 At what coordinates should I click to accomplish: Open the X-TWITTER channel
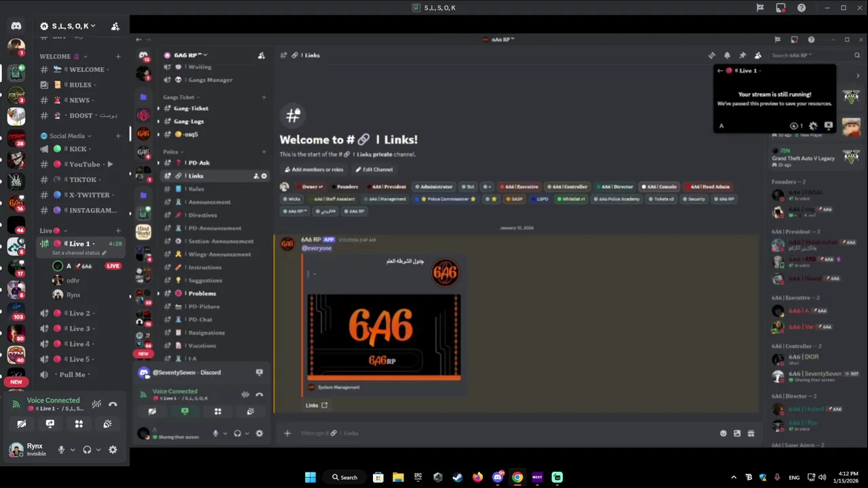click(80, 195)
